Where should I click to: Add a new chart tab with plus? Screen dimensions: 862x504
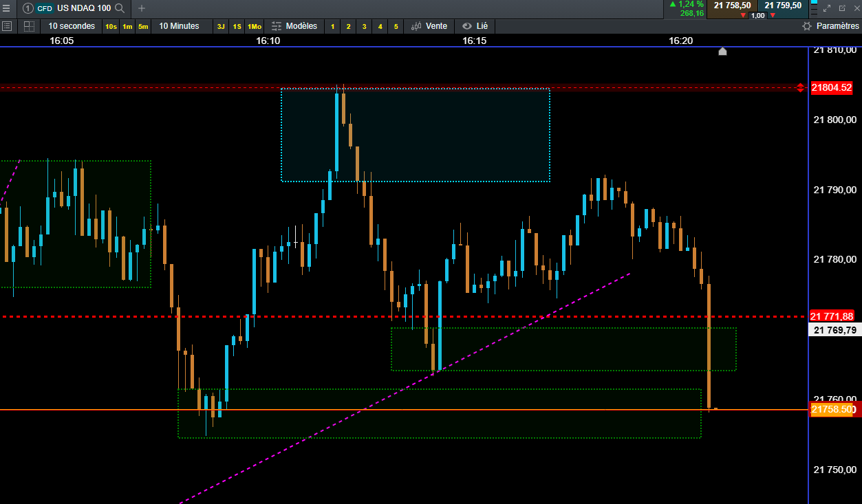tap(142, 8)
